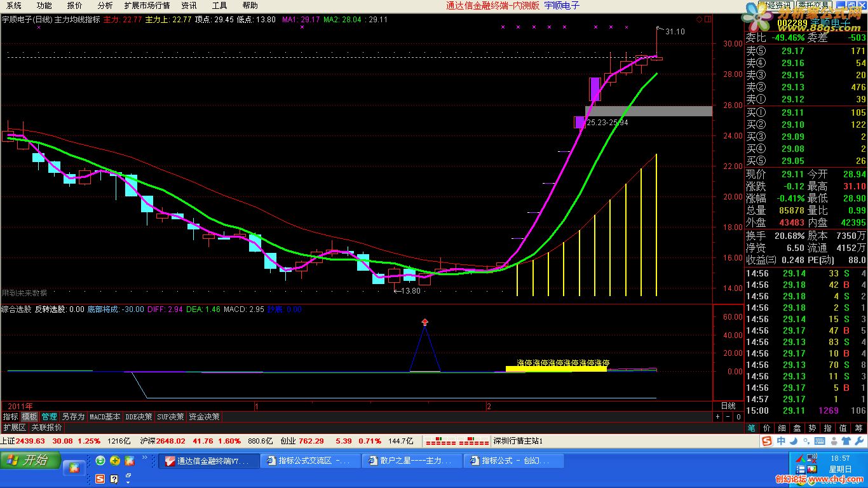
Task: Click the 卖① 29.12 order book row
Action: 806,99
